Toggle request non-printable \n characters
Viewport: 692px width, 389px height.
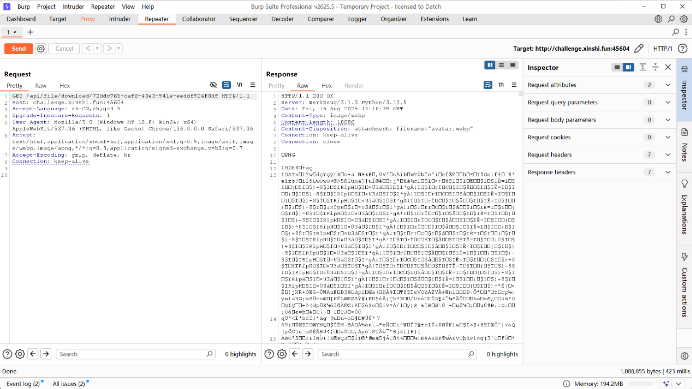(239, 85)
